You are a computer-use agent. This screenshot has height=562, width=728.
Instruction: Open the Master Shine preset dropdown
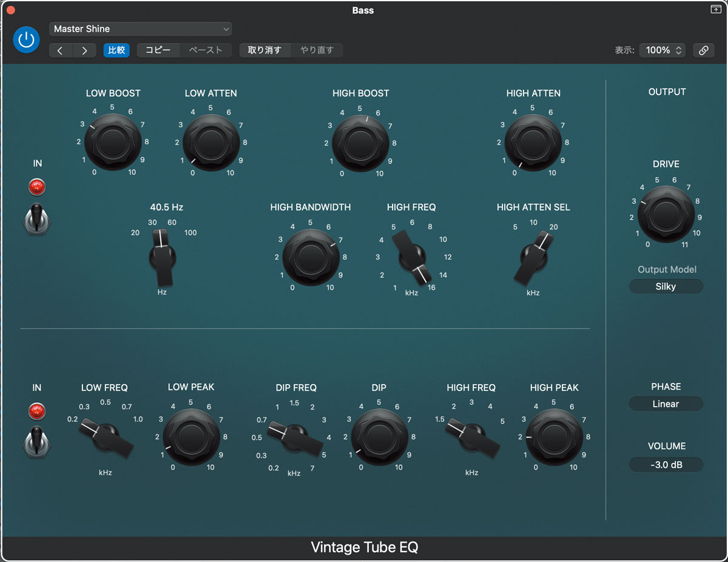[x=141, y=29]
